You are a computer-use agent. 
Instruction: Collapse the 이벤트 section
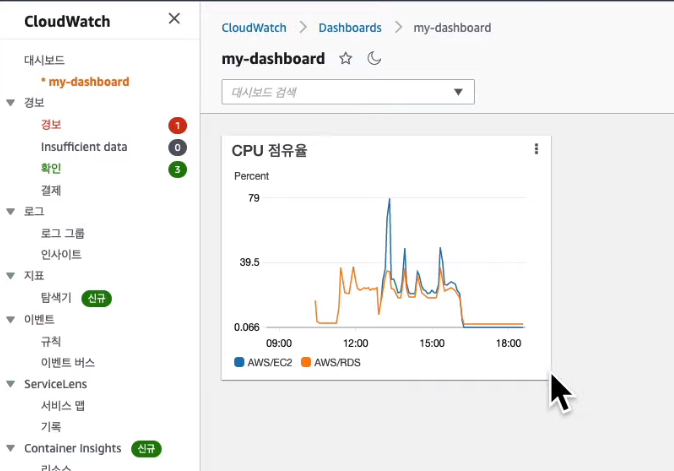(x=11, y=319)
